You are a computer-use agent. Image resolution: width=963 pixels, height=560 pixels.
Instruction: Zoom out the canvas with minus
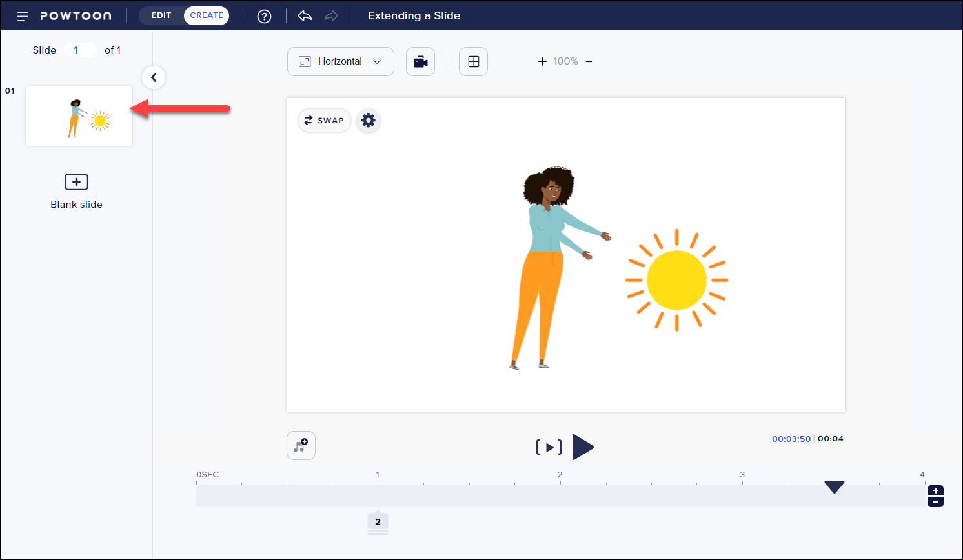pos(589,62)
